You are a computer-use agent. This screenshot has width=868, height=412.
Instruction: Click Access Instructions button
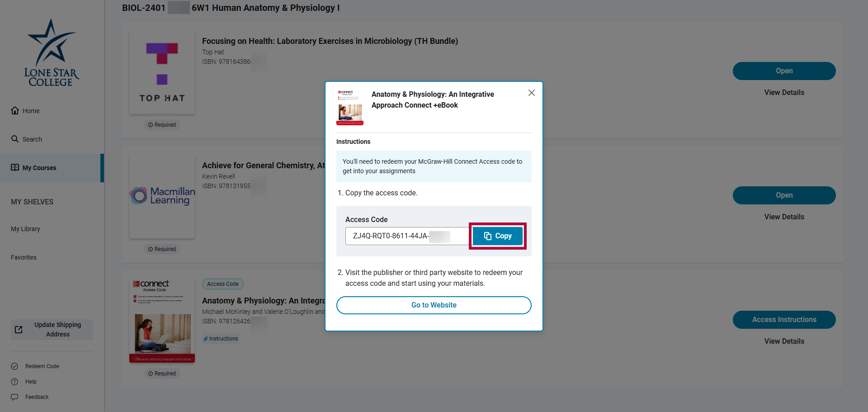[x=784, y=320]
